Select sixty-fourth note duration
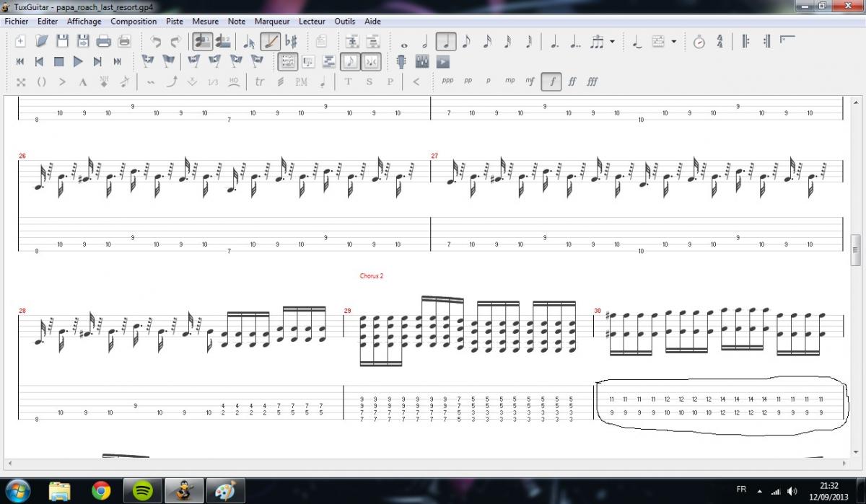The width and height of the screenshot is (866, 504). [x=529, y=41]
